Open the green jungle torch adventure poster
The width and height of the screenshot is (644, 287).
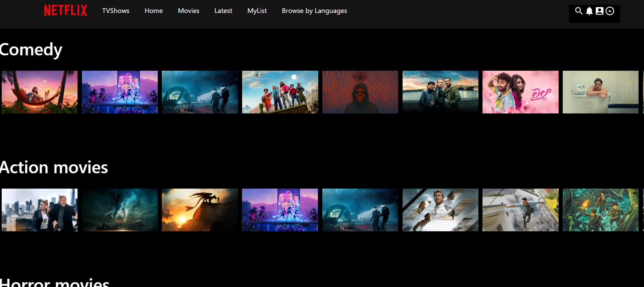[600, 210]
